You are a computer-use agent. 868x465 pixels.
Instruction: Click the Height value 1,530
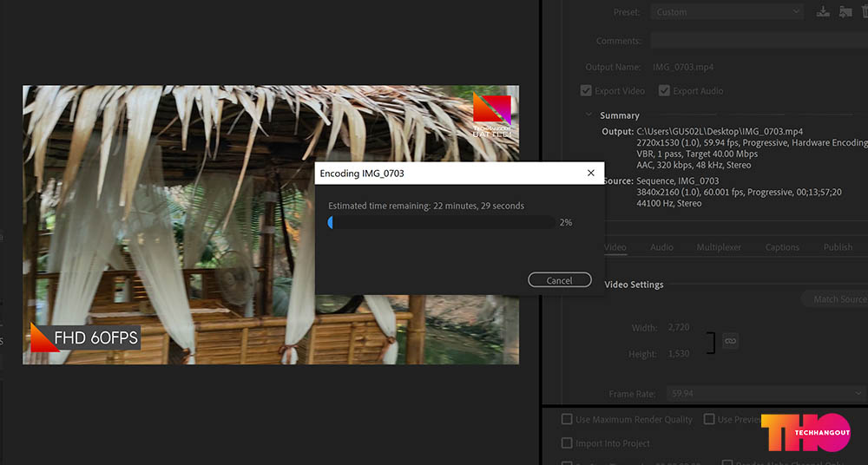coord(679,354)
